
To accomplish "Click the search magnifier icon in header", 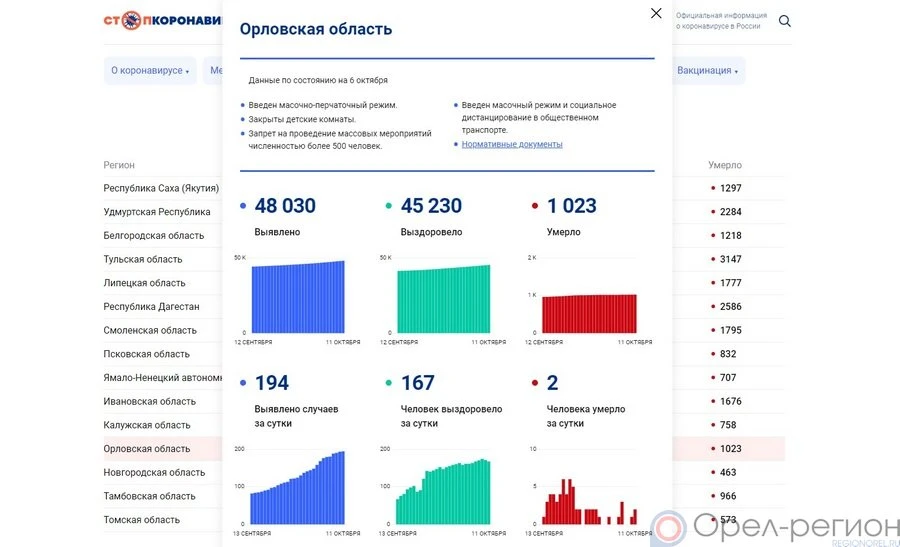I will 785,21.
